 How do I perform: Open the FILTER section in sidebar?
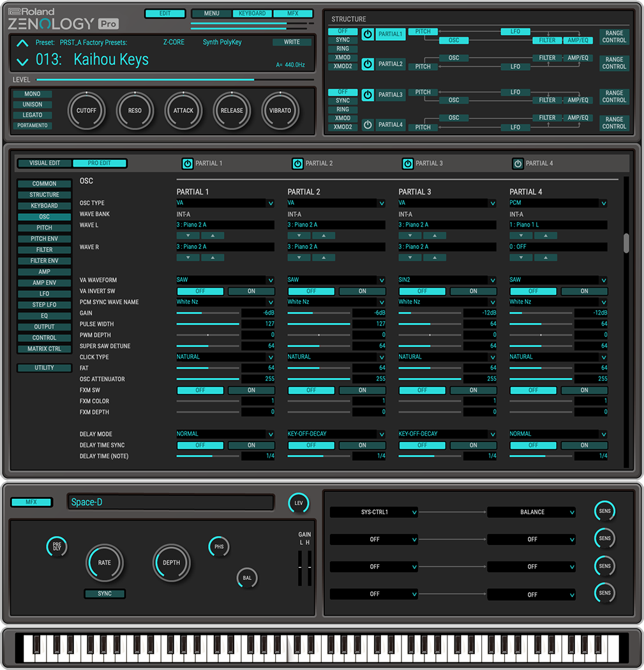(45, 250)
